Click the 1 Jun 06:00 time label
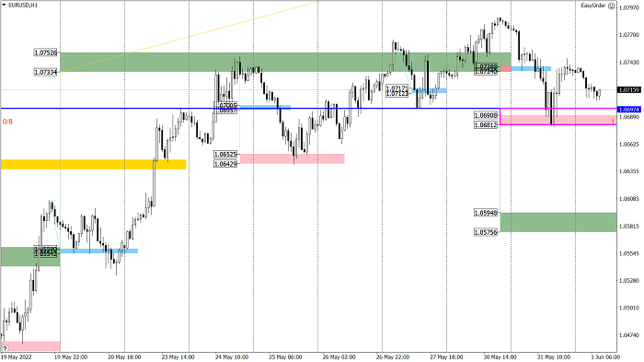644x362 pixels. pos(605,357)
